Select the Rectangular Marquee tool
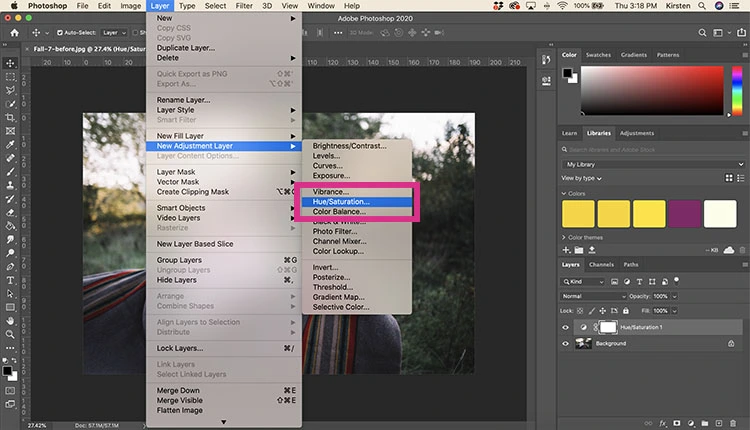 (x=10, y=77)
